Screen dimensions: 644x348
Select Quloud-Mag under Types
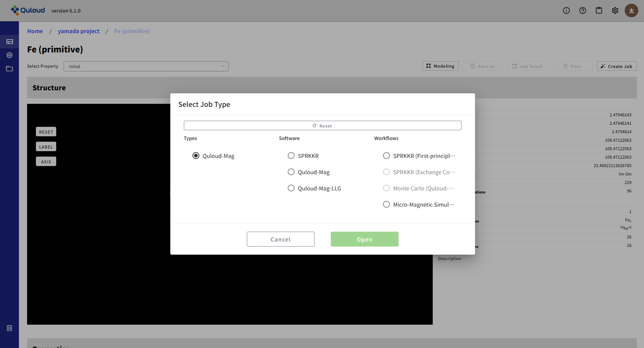tap(196, 156)
